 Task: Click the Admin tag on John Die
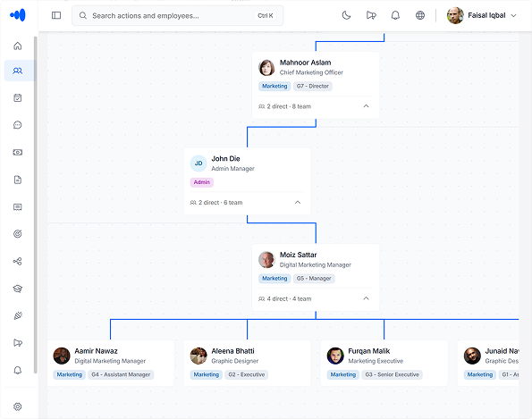[x=201, y=182]
